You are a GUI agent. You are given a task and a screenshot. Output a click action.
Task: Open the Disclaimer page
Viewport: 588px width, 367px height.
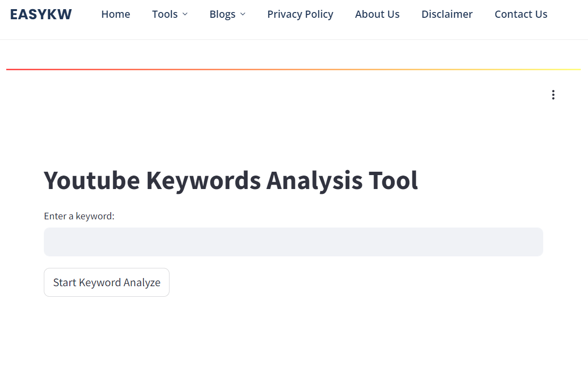pyautogui.click(x=447, y=14)
